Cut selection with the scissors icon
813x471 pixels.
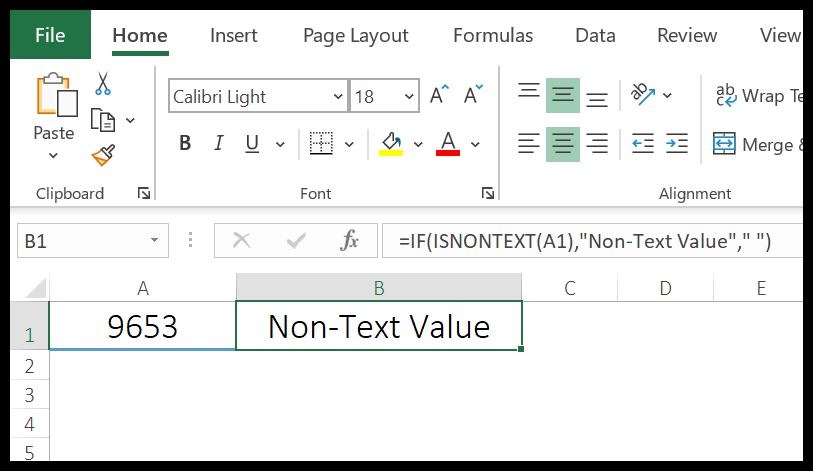103,84
